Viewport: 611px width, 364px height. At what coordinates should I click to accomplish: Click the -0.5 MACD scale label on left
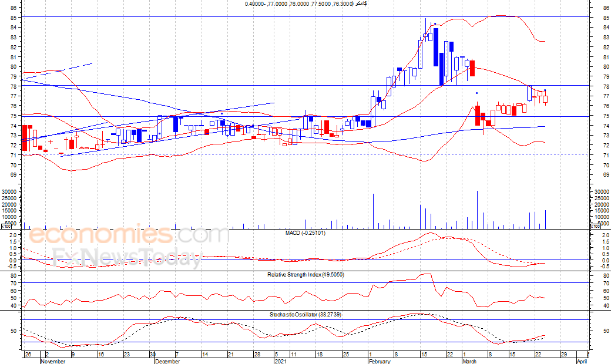[x=12, y=267]
